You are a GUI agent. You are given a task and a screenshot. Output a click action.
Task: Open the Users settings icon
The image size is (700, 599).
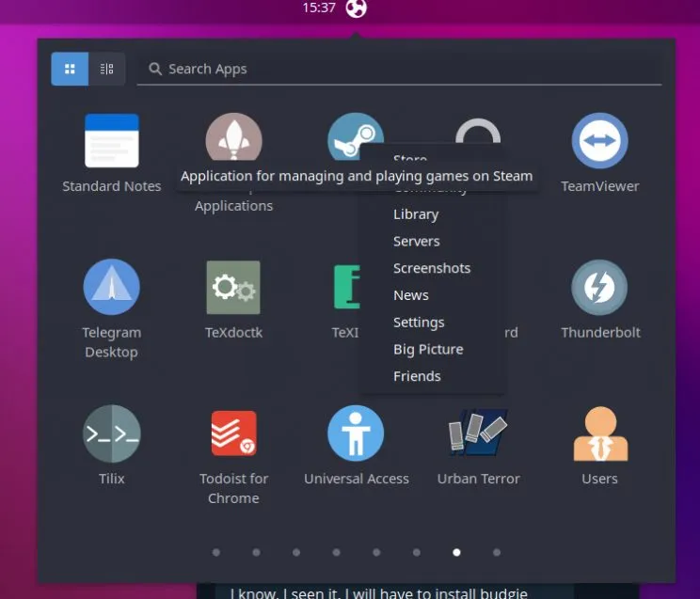pyautogui.click(x=600, y=433)
